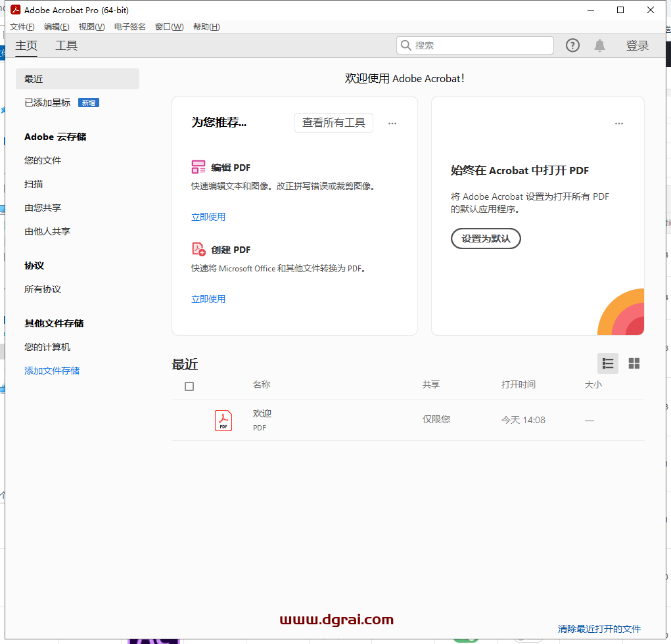Image resolution: width=671 pixels, height=644 pixels.
Task: Open more options on recommended tools card
Action: [392, 124]
